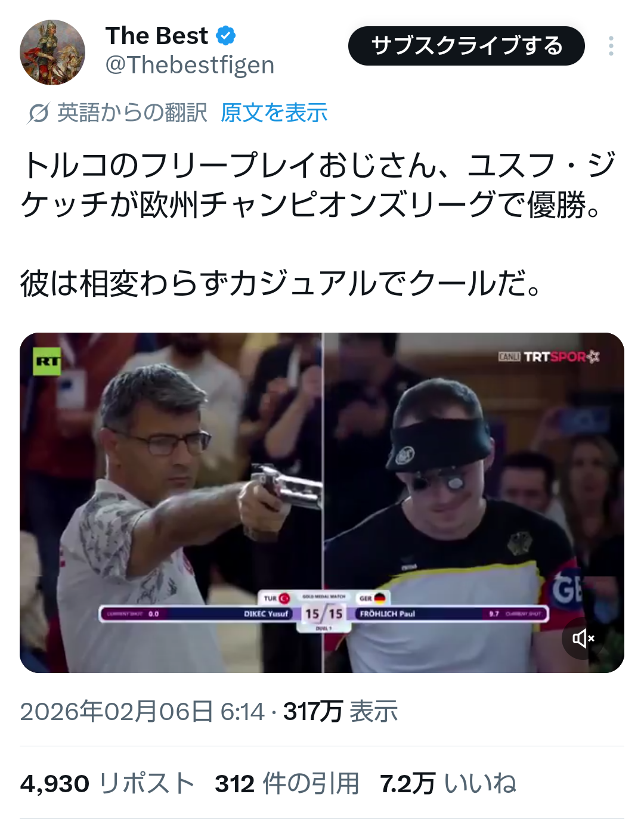Open the three-dot more options menu

click(611, 46)
